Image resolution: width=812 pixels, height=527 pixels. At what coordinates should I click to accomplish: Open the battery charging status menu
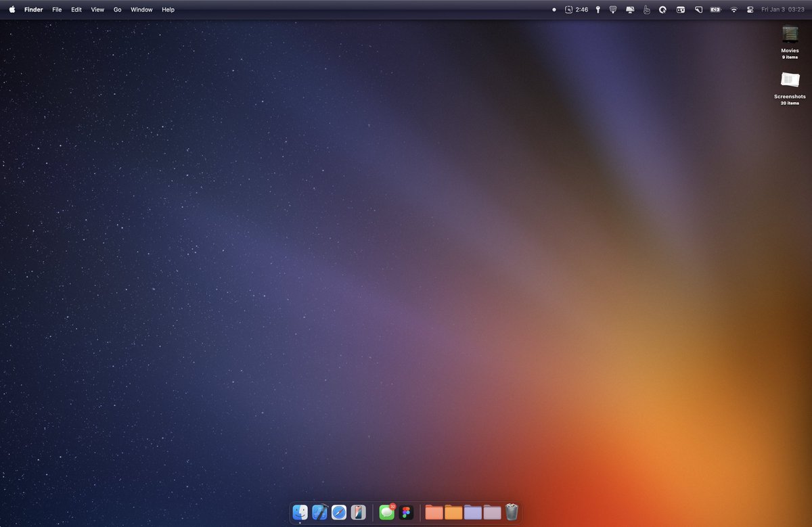point(716,9)
